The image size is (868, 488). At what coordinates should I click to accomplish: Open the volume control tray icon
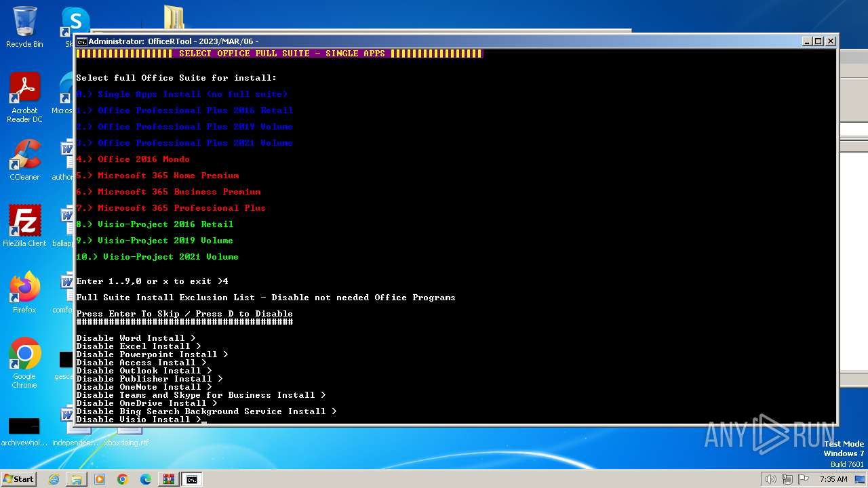(770, 479)
